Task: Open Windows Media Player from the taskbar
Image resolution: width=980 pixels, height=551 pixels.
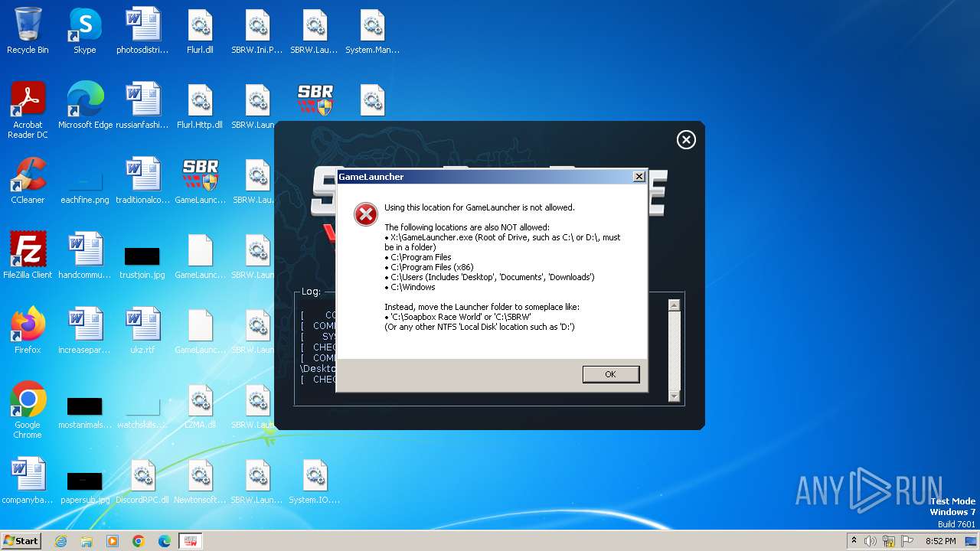Action: (113, 541)
